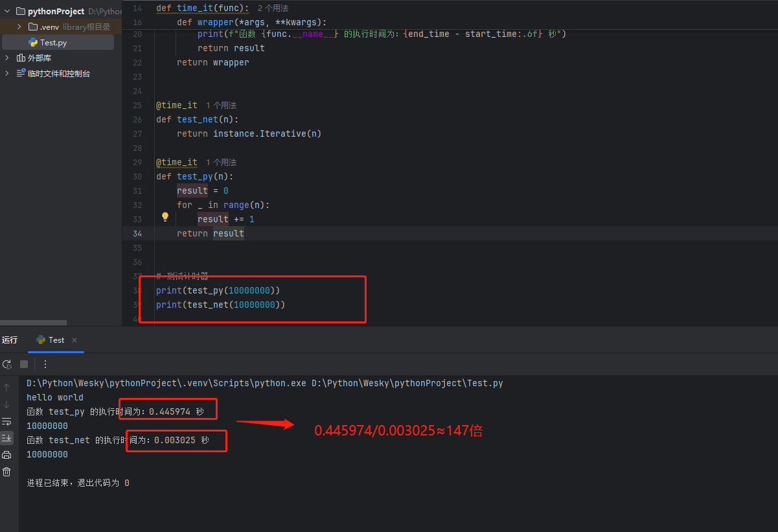Click the yellow lightbulb quick-fix icon
778x532 pixels.
(165, 217)
